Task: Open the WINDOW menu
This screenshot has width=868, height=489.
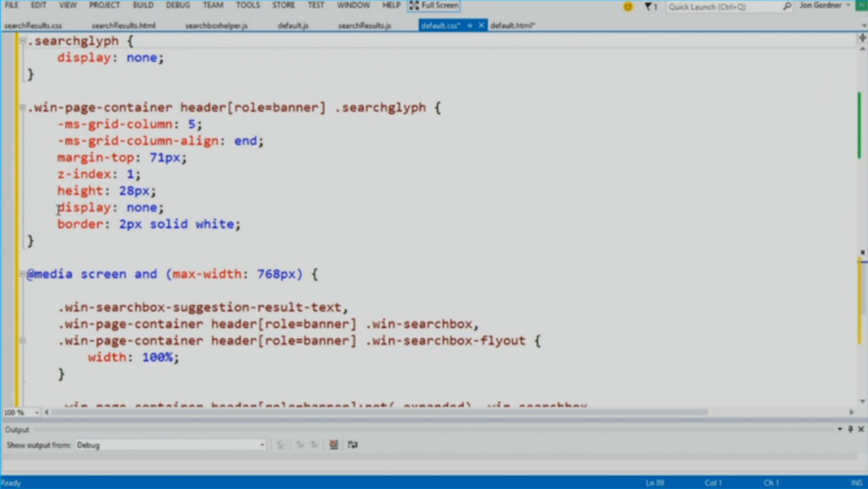Action: [x=353, y=6]
